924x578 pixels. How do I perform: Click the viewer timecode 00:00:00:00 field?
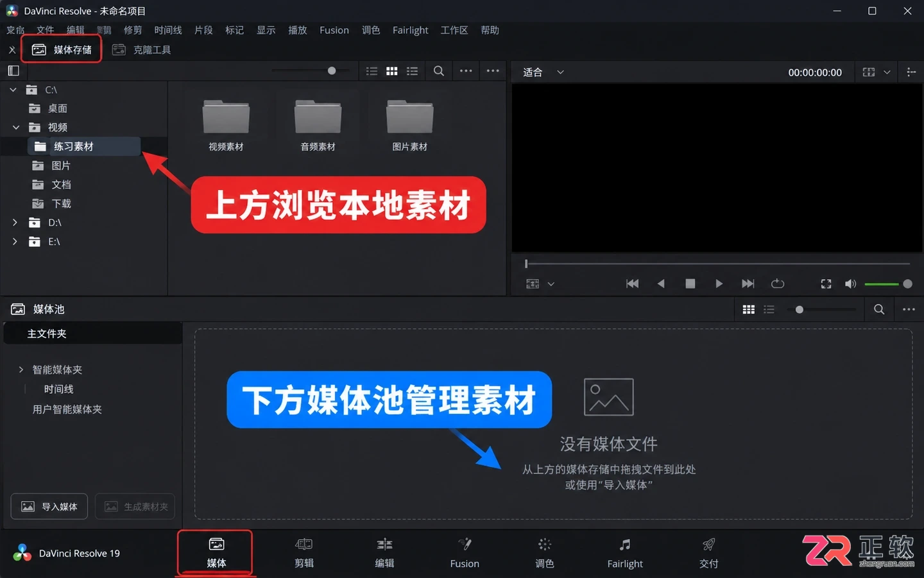pyautogui.click(x=815, y=72)
